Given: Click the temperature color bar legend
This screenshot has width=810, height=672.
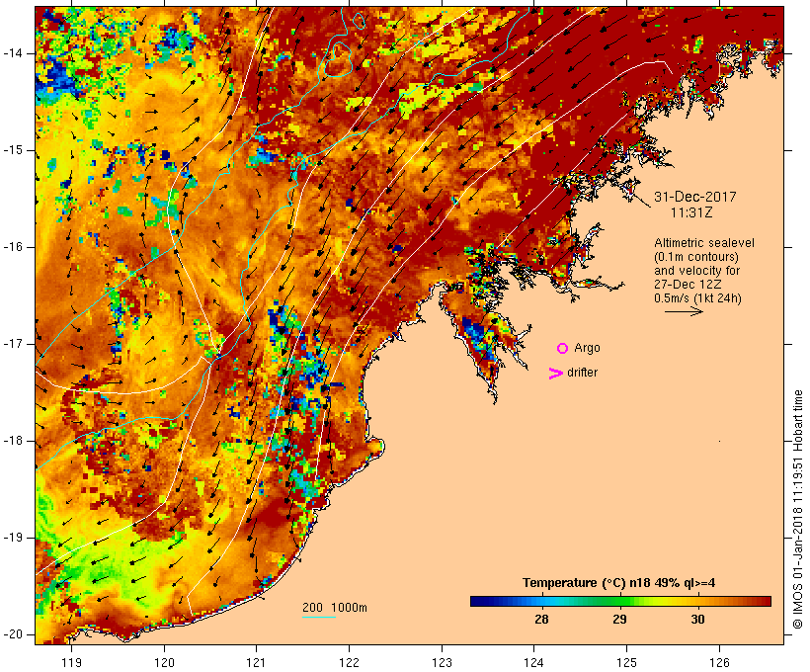Looking at the screenshot, I should (620, 601).
